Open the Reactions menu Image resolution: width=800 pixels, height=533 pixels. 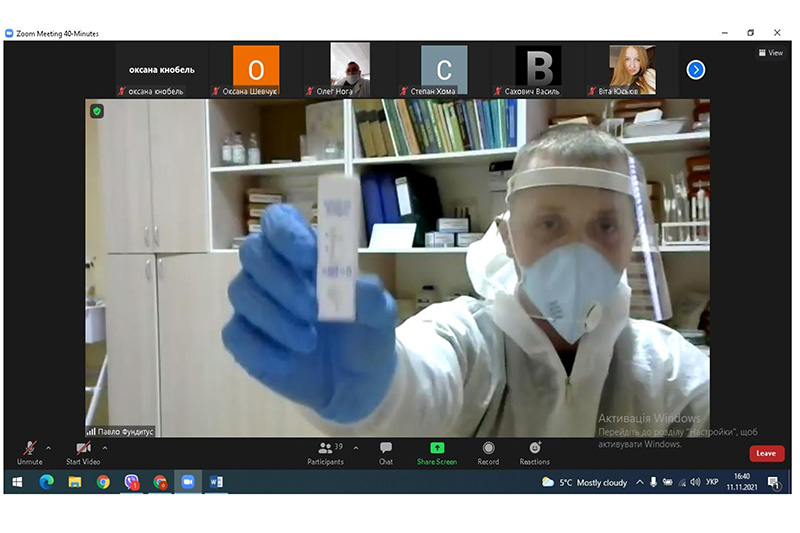click(534, 452)
